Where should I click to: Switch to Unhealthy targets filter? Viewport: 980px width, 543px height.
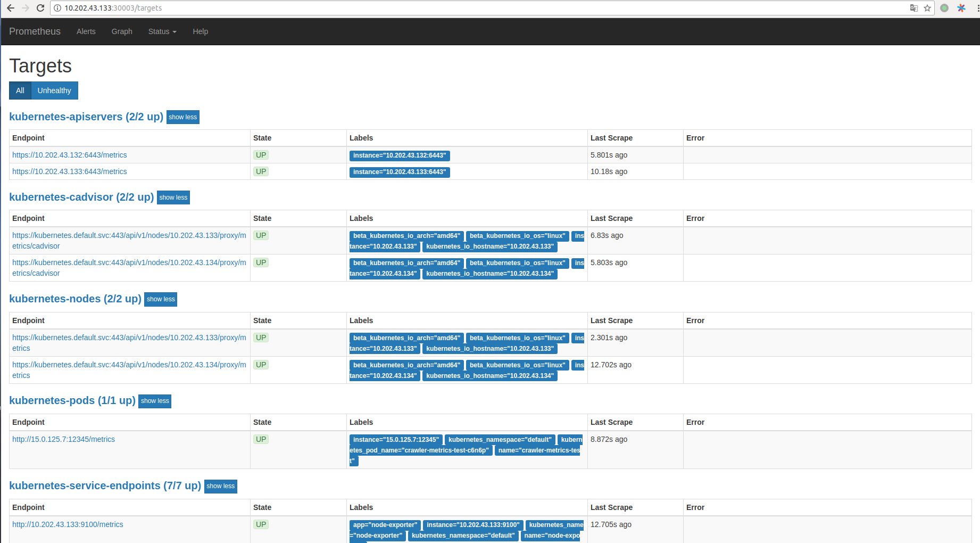54,90
